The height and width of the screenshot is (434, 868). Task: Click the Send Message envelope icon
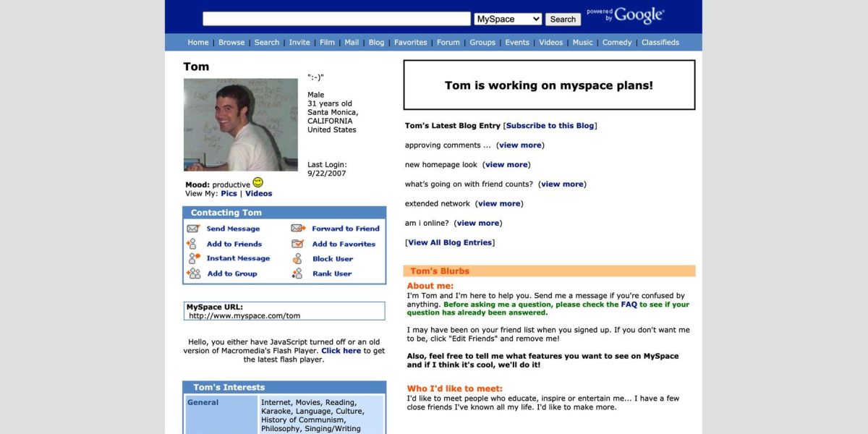(x=192, y=228)
